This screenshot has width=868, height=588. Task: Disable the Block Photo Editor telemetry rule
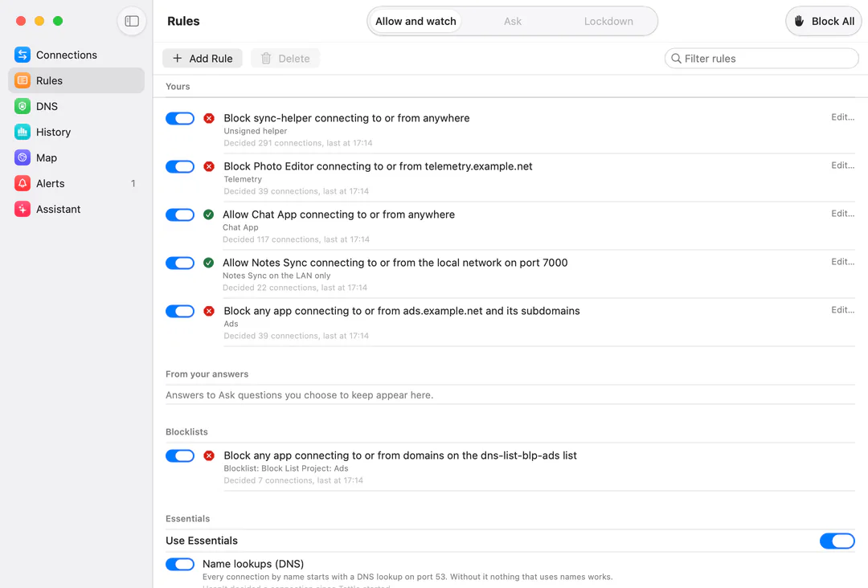tap(180, 166)
